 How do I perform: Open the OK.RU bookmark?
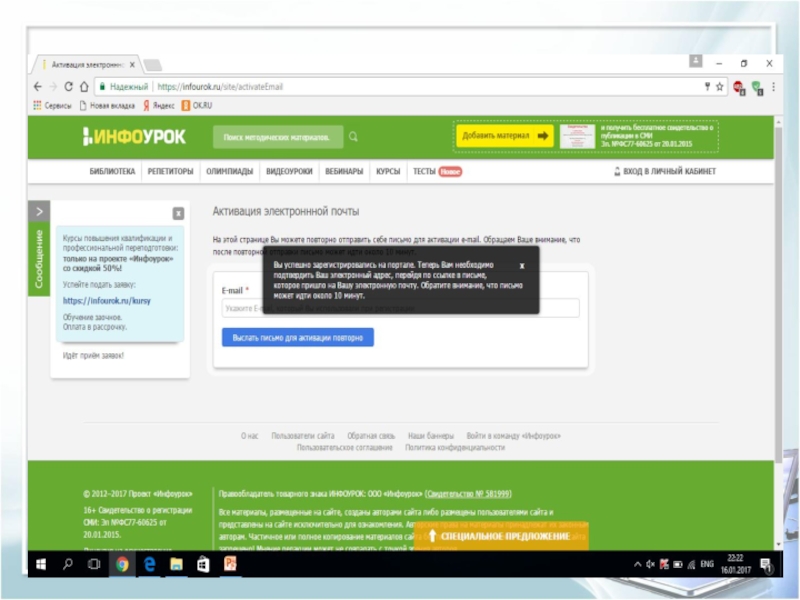pyautogui.click(x=197, y=106)
